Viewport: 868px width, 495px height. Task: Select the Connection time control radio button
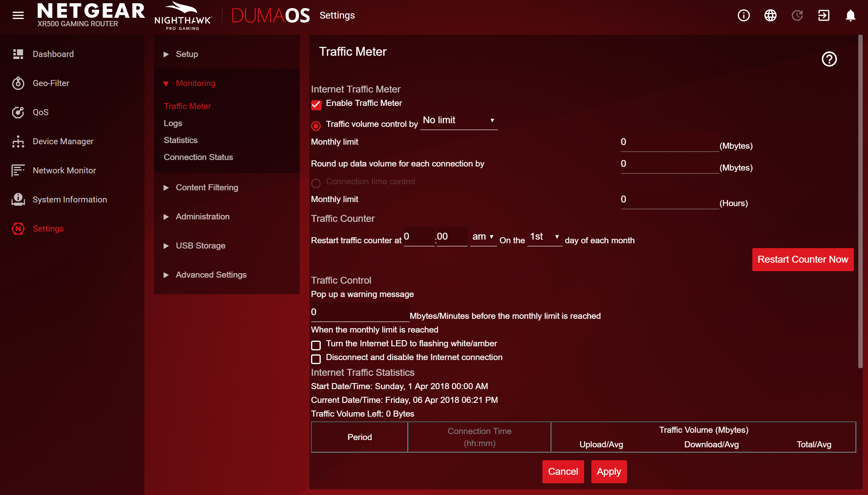[316, 183]
